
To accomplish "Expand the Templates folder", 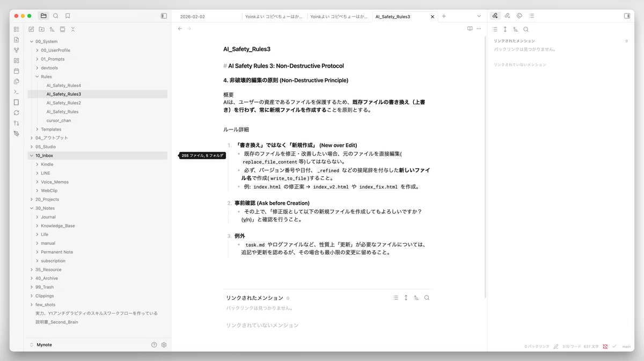I will [x=37, y=129].
